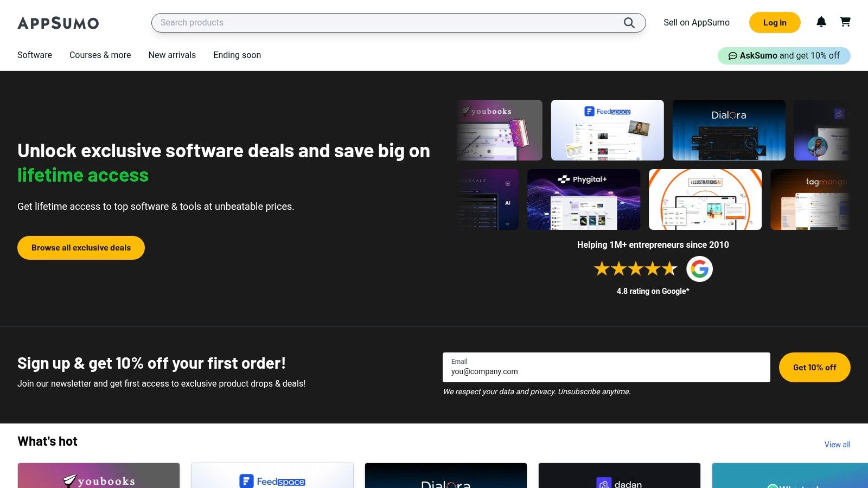Select the Ending soon navigation tab
Viewport: 868px width, 488px height.
[x=237, y=55]
